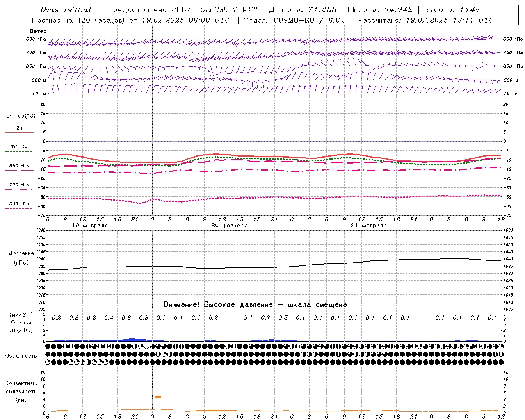The width and height of the screenshot is (525, 420).
Task: Click the (мм/1ч.) precipitation unit label
Action: (x=21, y=330)
